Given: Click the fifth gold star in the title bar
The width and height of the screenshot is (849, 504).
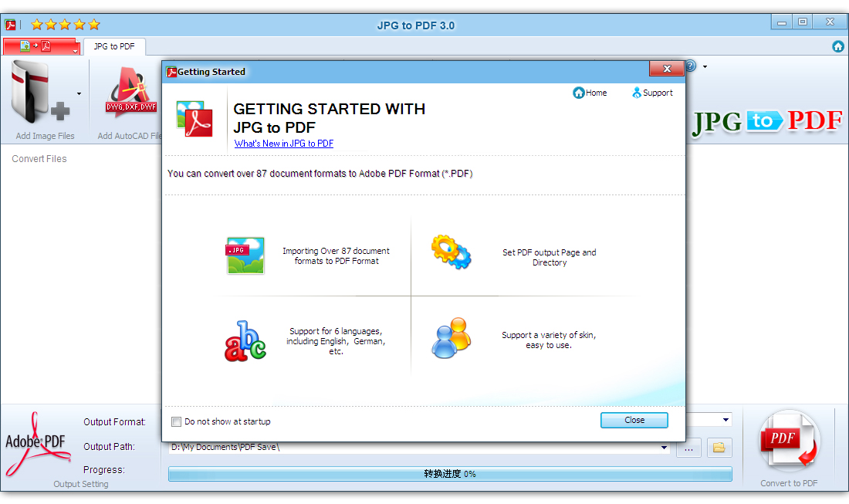Looking at the screenshot, I should [x=94, y=25].
